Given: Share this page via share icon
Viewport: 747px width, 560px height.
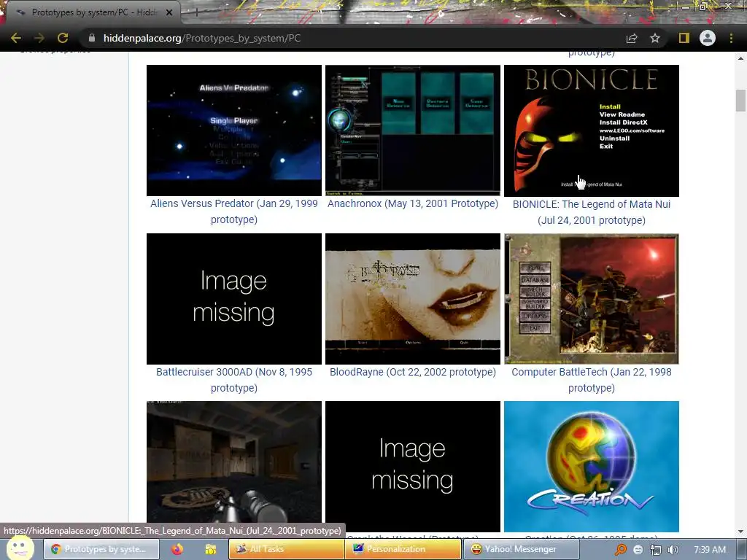Looking at the screenshot, I should 632,38.
